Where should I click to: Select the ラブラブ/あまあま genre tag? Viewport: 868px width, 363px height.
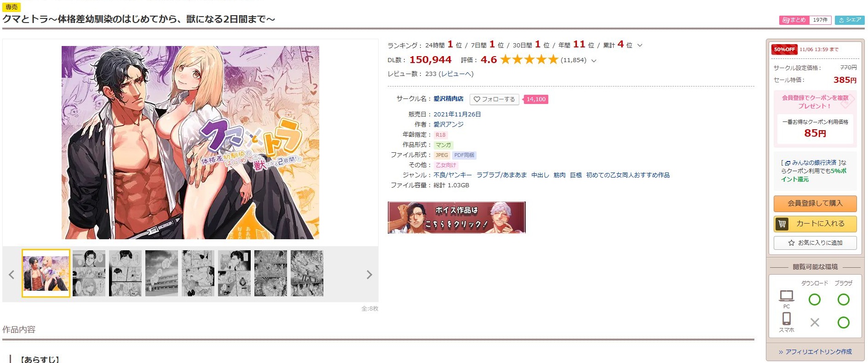pyautogui.click(x=501, y=175)
